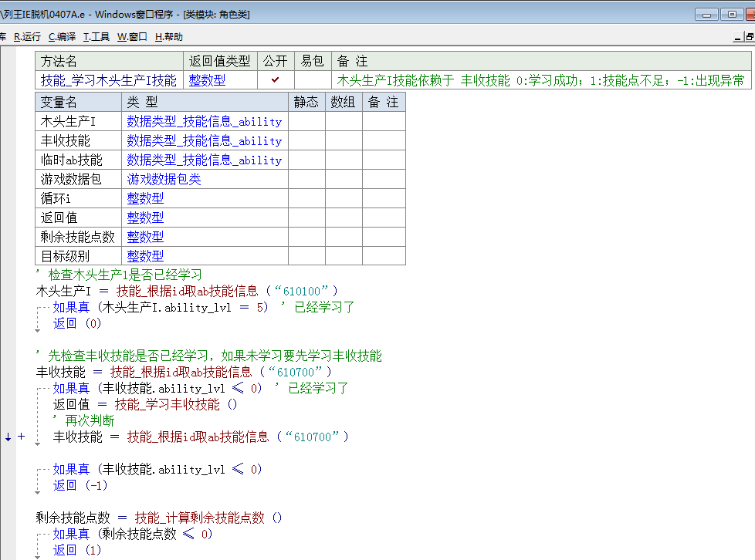Click the 整数型 return type cell

tap(208, 80)
